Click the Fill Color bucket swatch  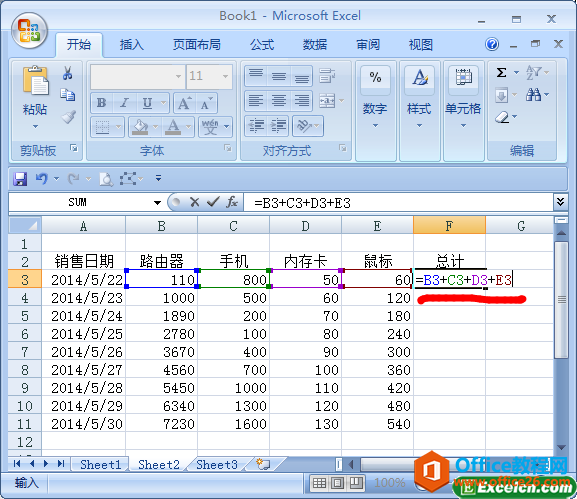coord(140,127)
